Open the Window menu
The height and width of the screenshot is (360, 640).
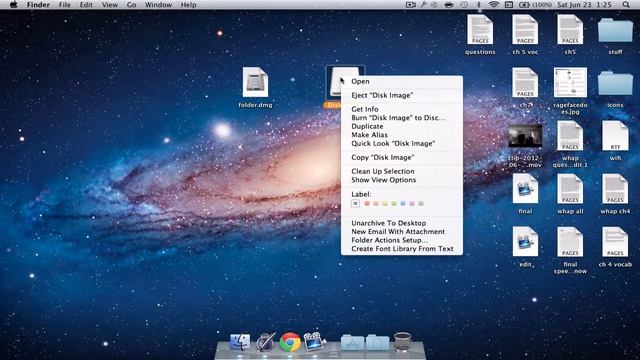pos(158,5)
